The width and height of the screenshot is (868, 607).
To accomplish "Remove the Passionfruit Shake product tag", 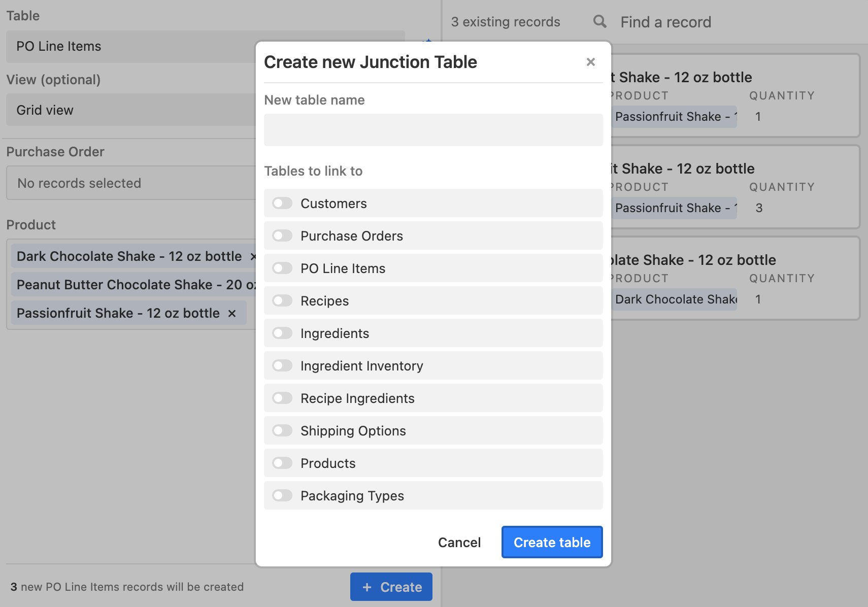I will click(232, 314).
